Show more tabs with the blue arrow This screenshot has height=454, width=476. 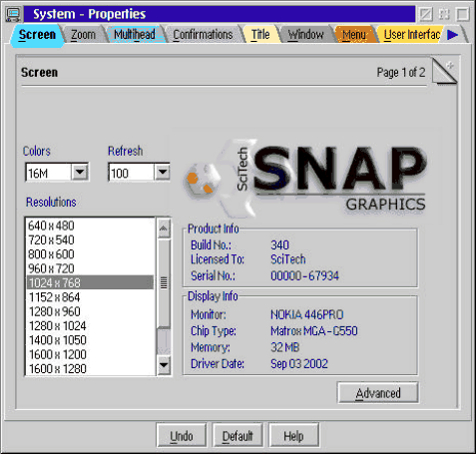coord(452,35)
